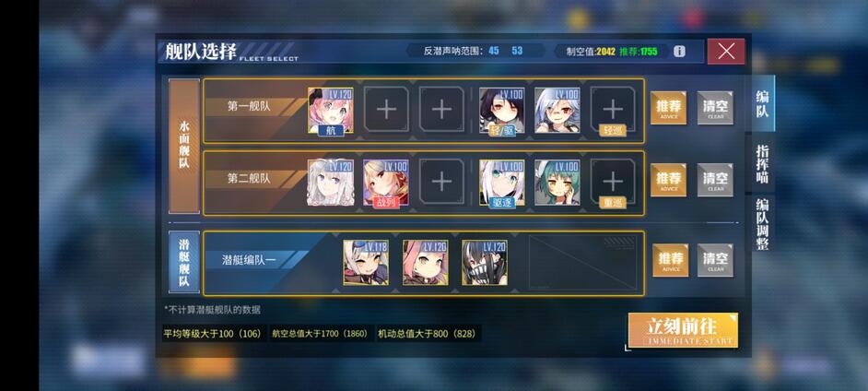Switch to the 编队 tab
Image resolution: width=868 pixels, height=391 pixels.
coord(763,103)
